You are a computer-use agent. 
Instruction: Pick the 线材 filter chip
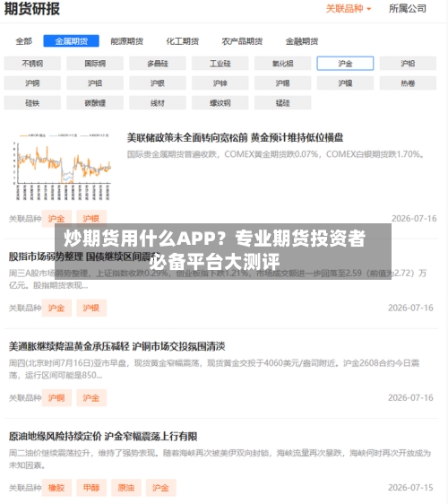tap(158, 103)
